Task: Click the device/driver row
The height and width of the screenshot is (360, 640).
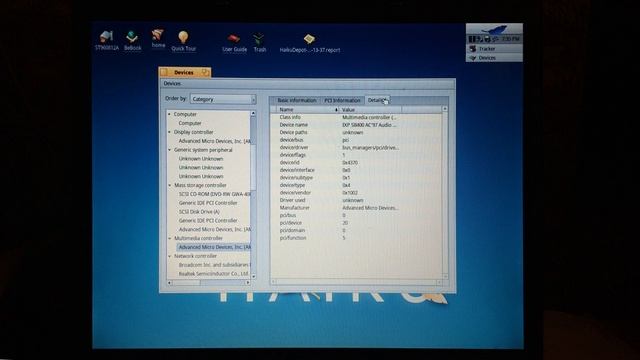Action: 356,147
